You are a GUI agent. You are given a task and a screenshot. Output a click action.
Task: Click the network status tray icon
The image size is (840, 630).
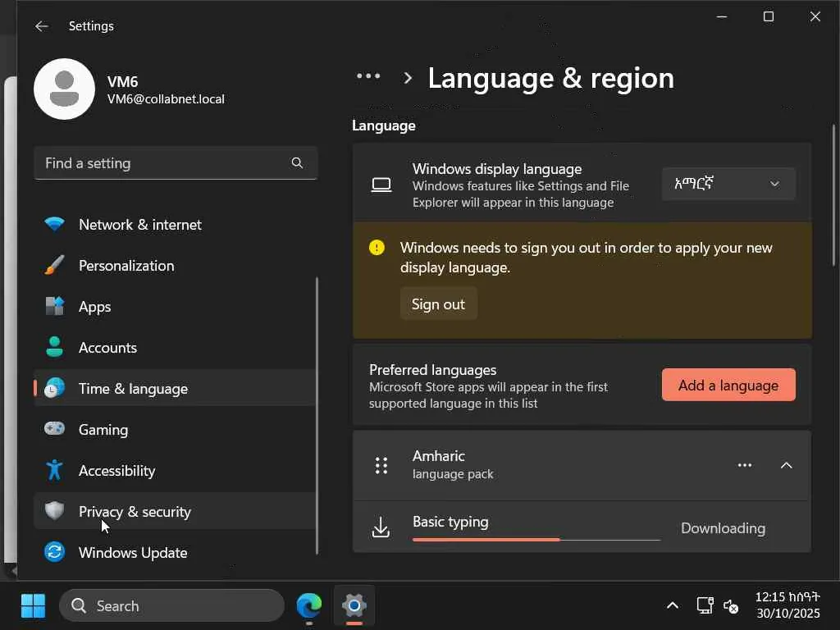705,606
